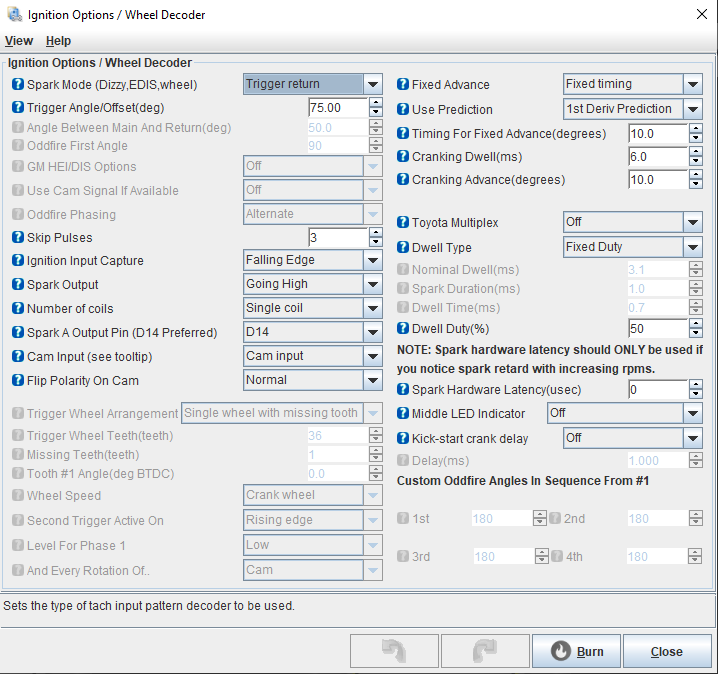Open the Help menu
Screen dimensions: 718x674
[x=58, y=41]
